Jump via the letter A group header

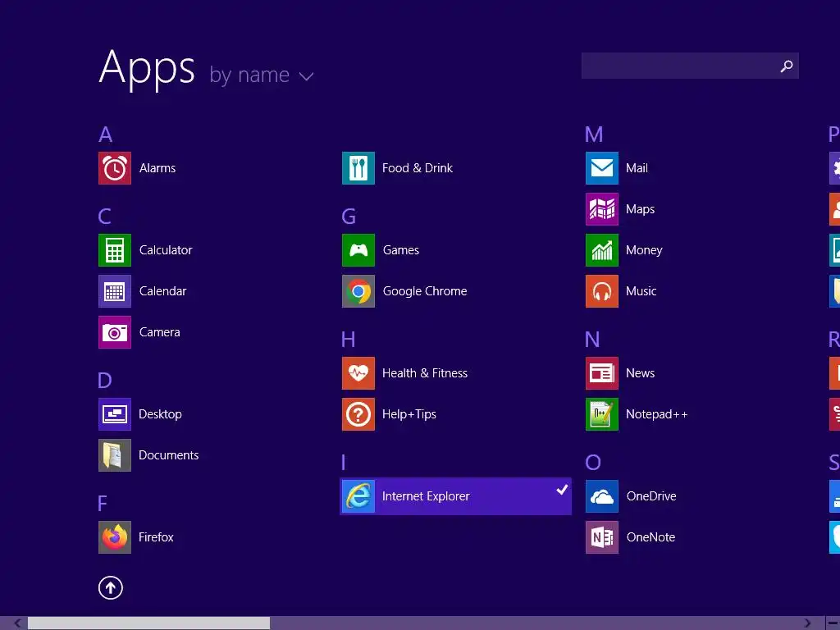click(106, 135)
